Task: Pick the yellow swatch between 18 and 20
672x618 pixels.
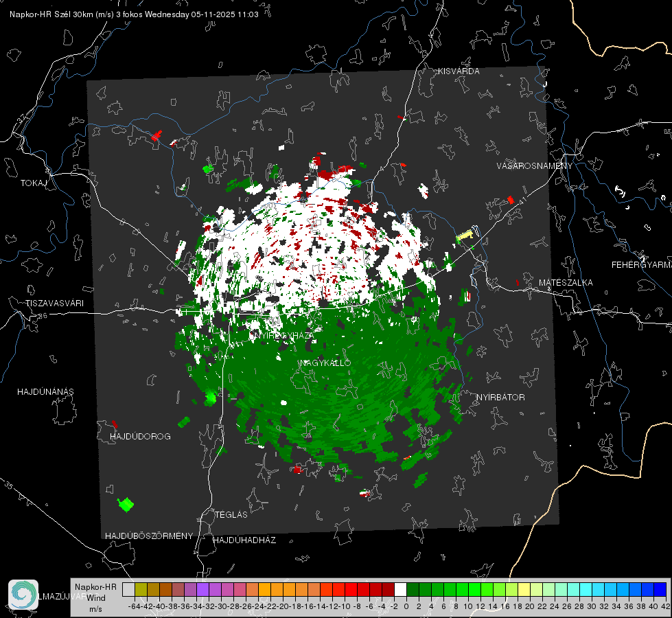Action: point(524,589)
